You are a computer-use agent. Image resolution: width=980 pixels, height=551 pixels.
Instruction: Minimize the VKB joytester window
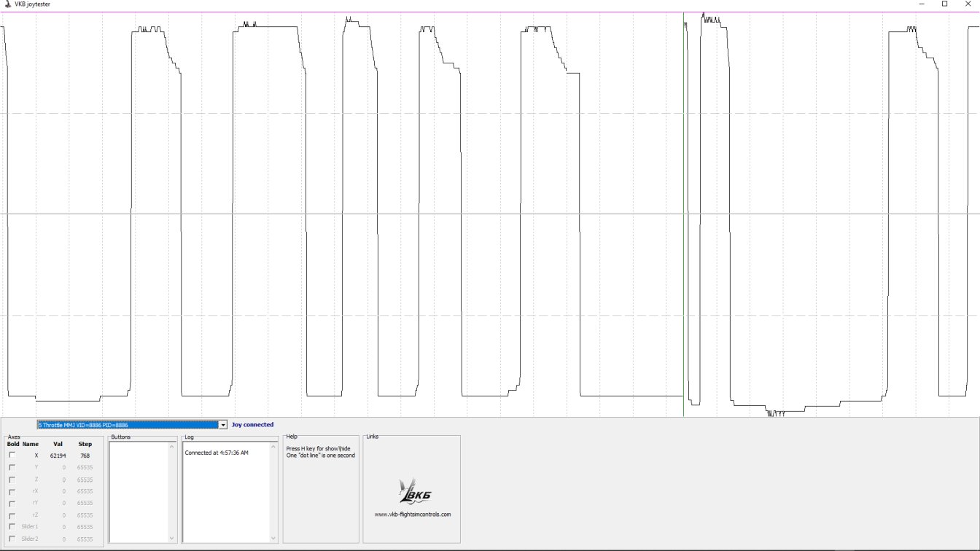[x=922, y=4]
